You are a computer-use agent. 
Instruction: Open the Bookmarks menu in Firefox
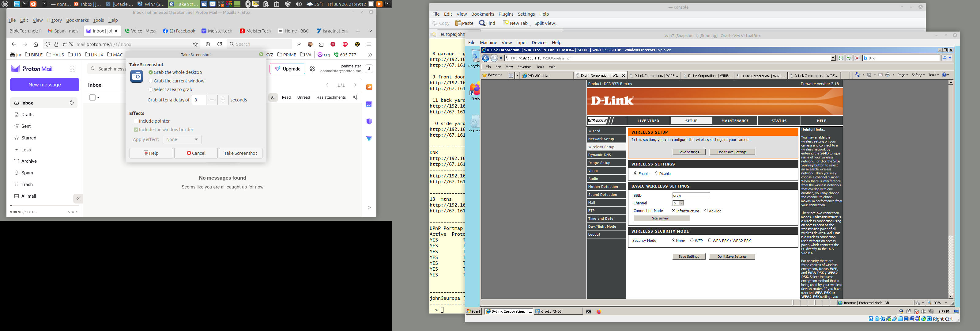pos(77,20)
